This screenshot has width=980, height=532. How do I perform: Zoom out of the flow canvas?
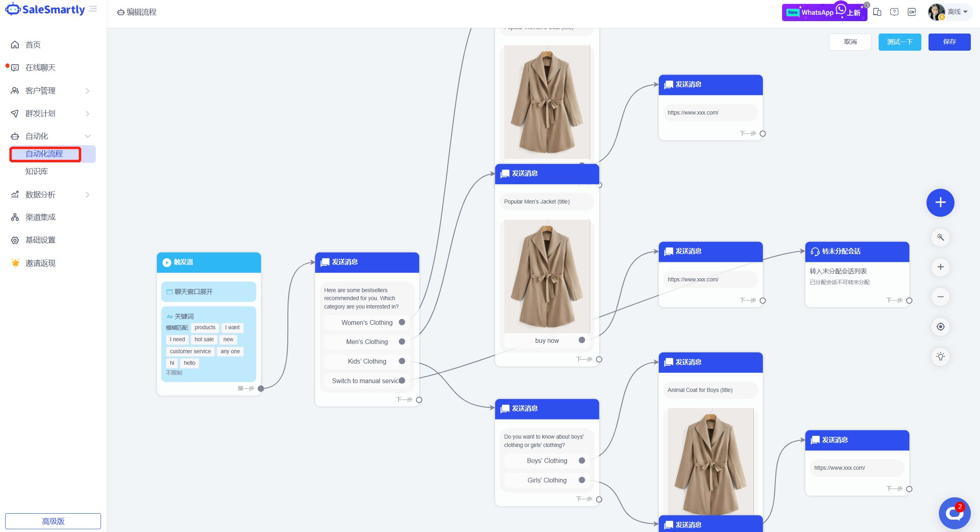(940, 297)
